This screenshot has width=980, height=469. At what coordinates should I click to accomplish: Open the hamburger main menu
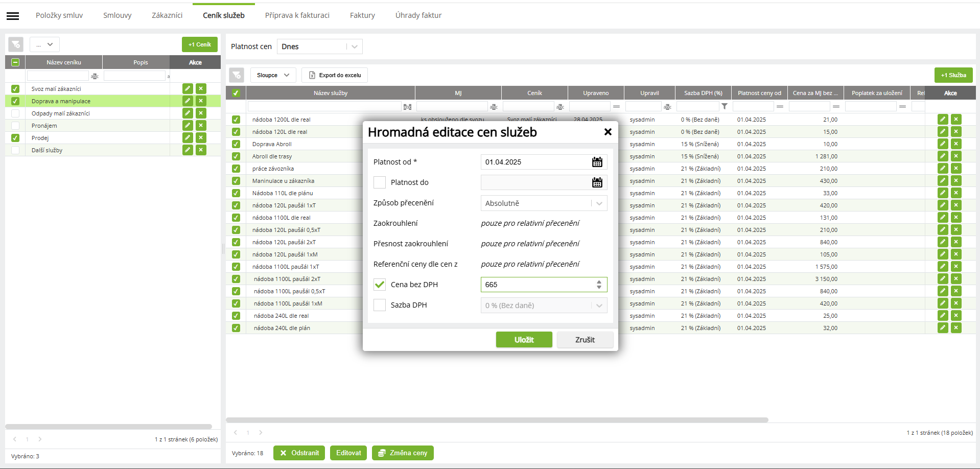click(x=13, y=16)
